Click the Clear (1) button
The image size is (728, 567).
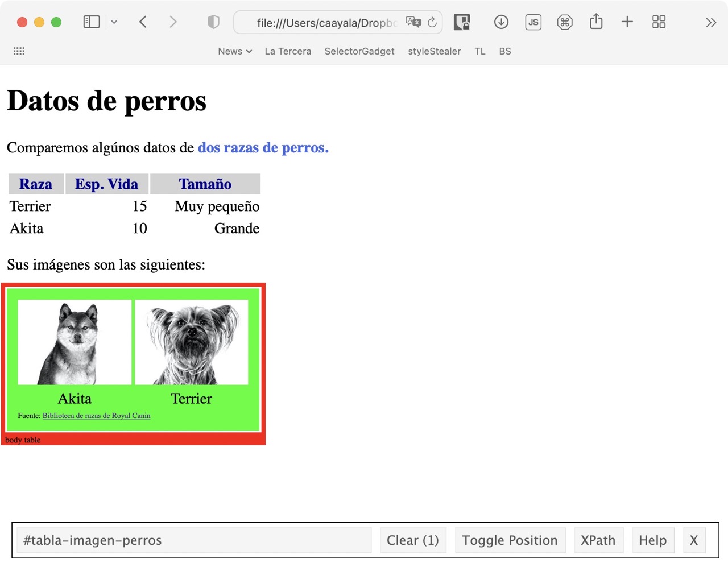(413, 540)
